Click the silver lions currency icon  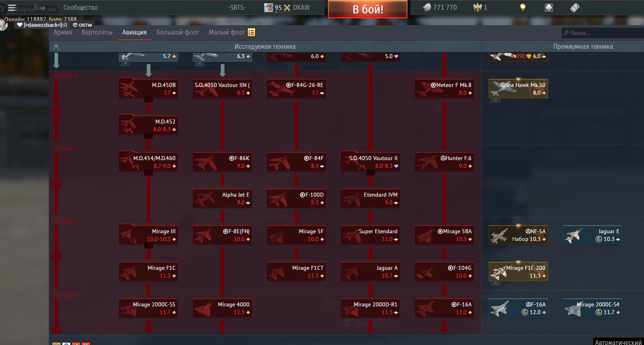tap(427, 7)
